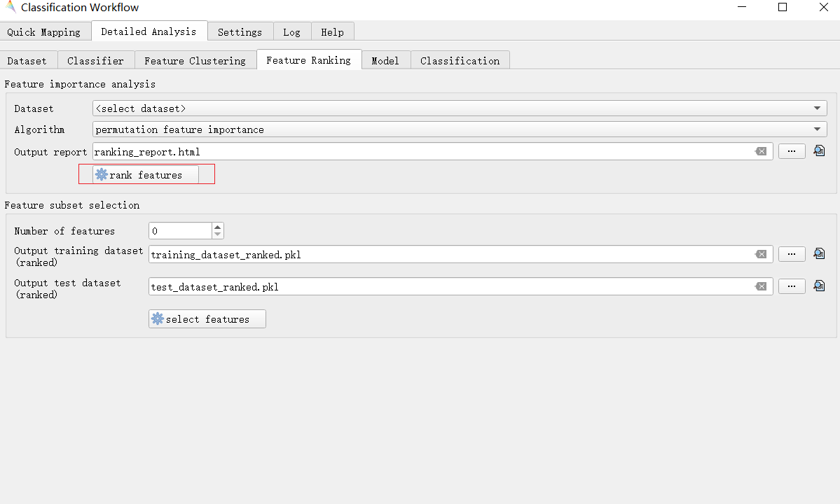Switch to the Quick Mapping tab
The height and width of the screenshot is (504, 840).
44,32
